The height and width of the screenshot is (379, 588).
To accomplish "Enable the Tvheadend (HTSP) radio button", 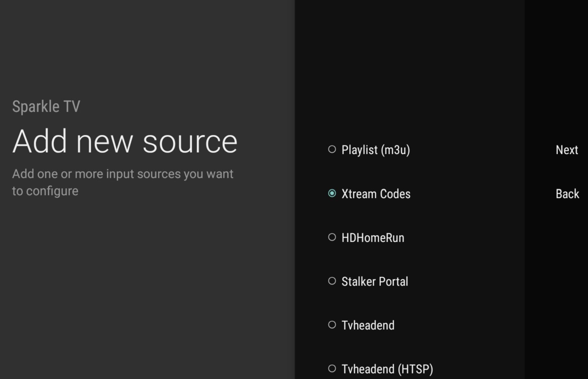I will 332,368.
